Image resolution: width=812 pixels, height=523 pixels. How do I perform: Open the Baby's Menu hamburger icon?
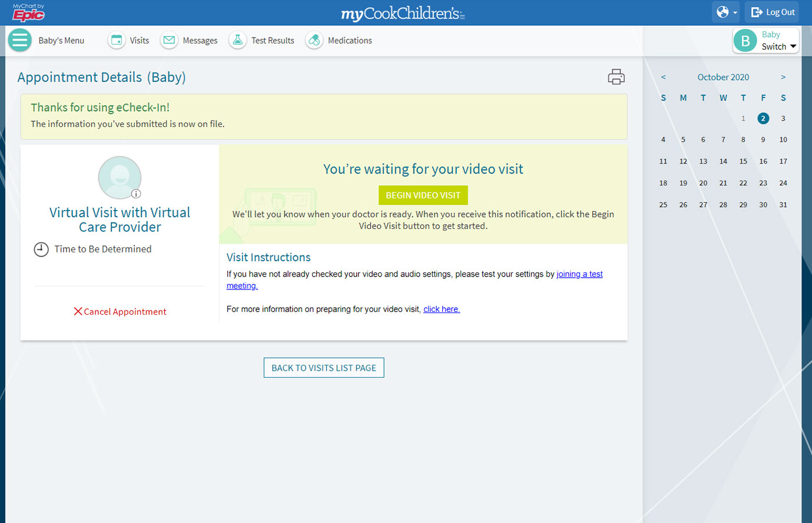pos(19,41)
